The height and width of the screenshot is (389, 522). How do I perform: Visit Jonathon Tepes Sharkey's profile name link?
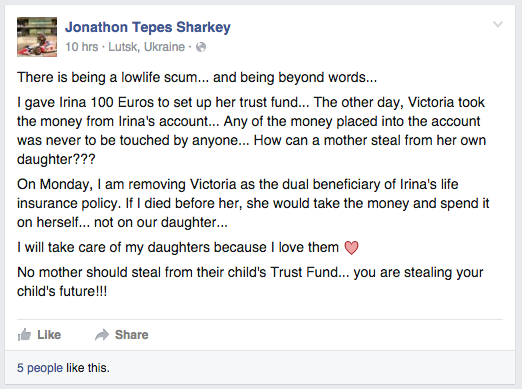click(x=148, y=27)
